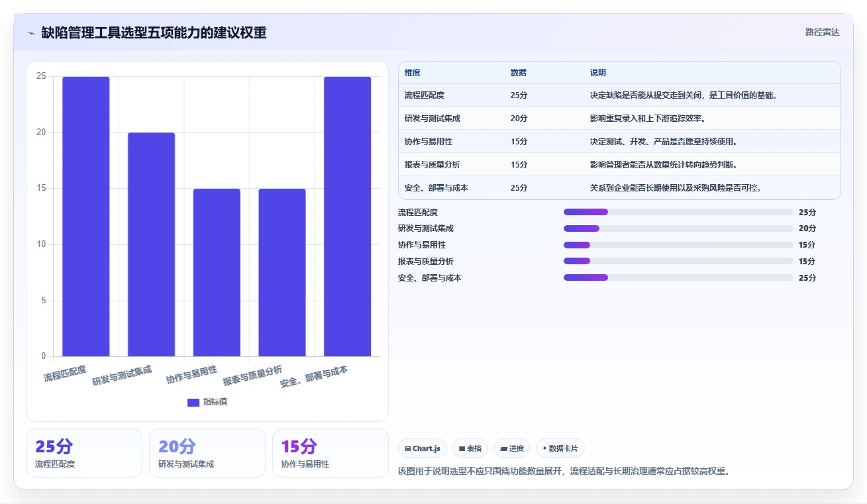Click the 研发与测试集成 progress bar
The image size is (867, 504).
678,228
